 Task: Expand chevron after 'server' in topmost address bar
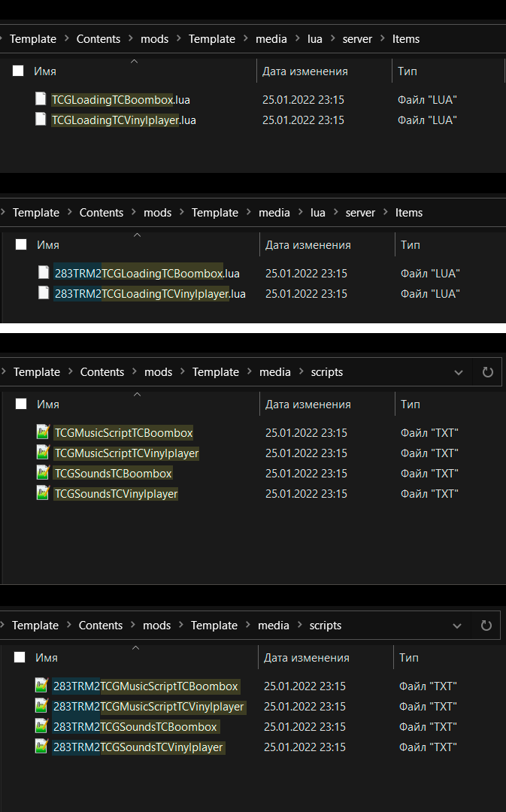coord(382,39)
